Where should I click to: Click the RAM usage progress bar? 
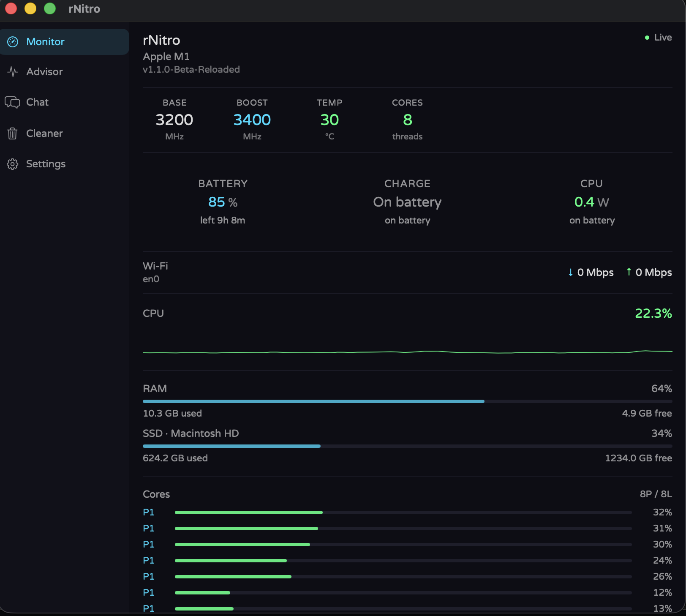[407, 401]
